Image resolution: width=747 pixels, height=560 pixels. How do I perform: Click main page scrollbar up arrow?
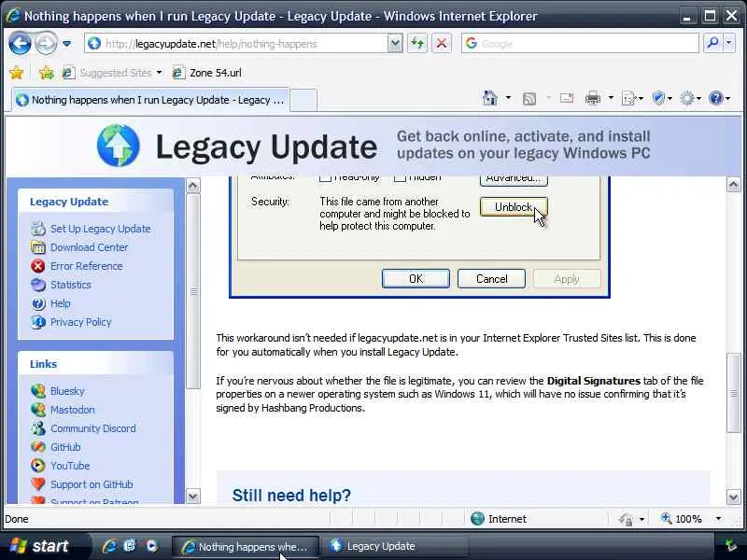pyautogui.click(x=734, y=184)
